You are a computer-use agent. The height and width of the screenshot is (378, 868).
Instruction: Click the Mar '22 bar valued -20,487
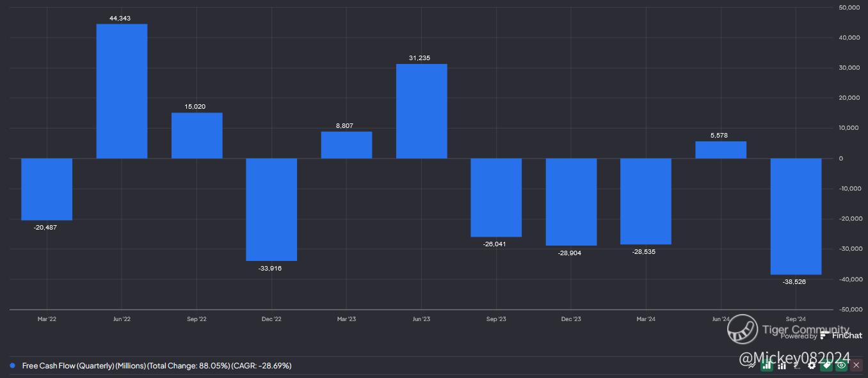tap(47, 189)
